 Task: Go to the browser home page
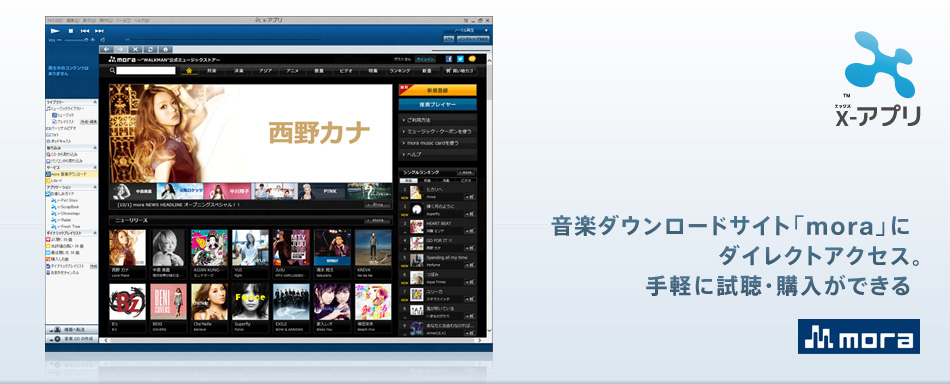click(165, 49)
